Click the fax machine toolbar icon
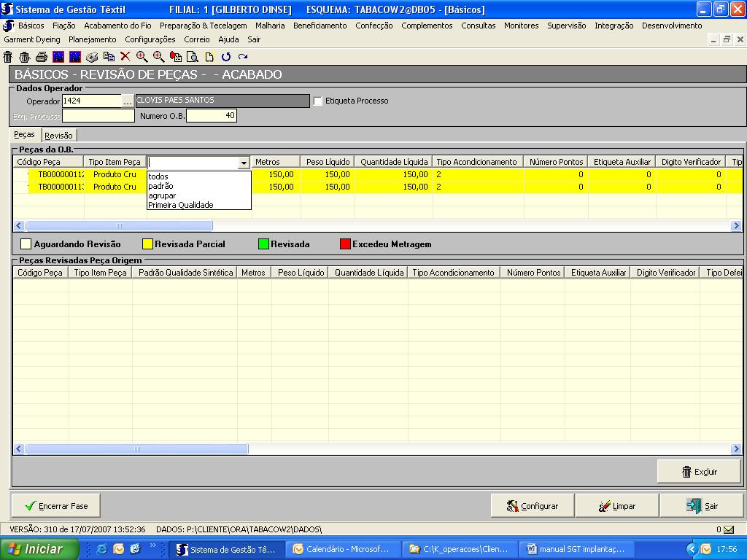The image size is (747, 560). click(x=92, y=57)
